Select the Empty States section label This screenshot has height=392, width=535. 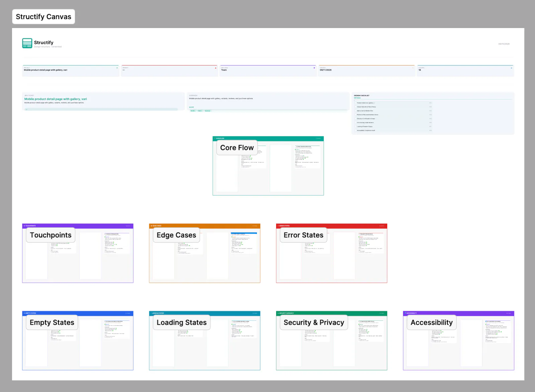click(52, 322)
